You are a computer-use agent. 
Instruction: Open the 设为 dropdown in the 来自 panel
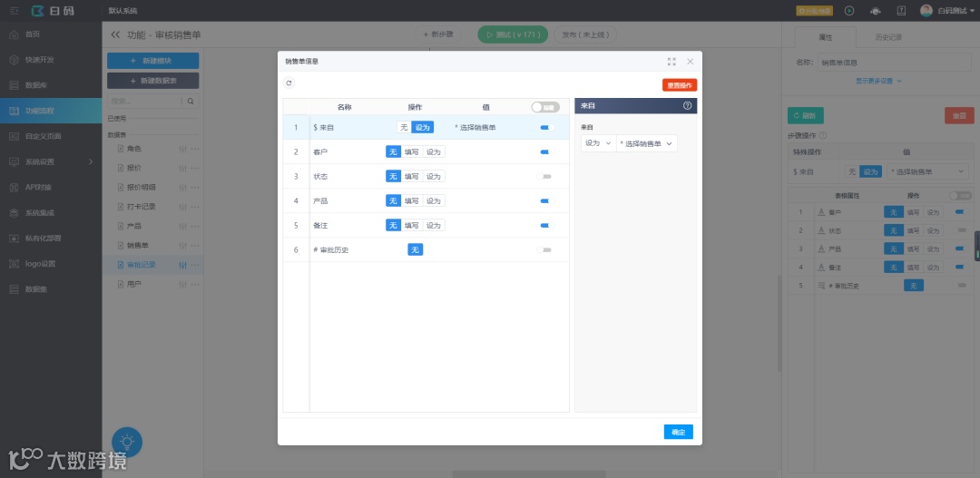point(598,143)
